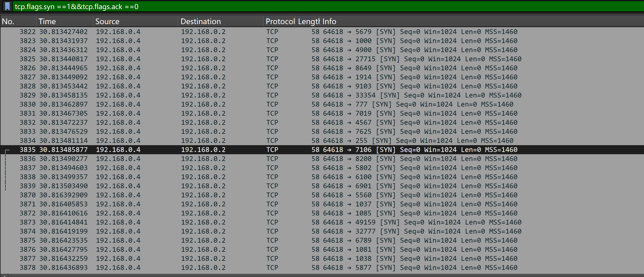Click the Length column header
Screen dimensions: 644x277
309,22
